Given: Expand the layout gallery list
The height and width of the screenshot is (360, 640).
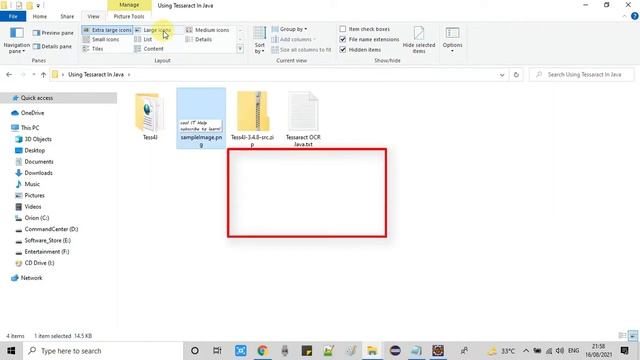Looking at the screenshot, I should pyautogui.click(x=240, y=49).
